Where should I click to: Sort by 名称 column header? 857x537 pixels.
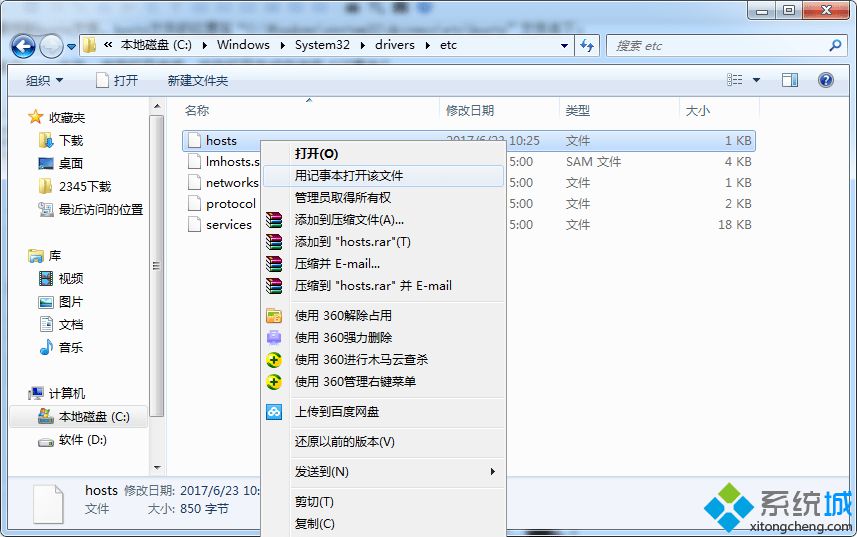[x=197, y=110]
